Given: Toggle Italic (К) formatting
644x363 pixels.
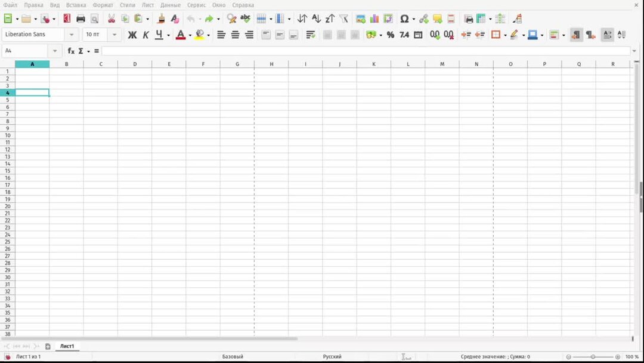Looking at the screenshot, I should click(145, 35).
